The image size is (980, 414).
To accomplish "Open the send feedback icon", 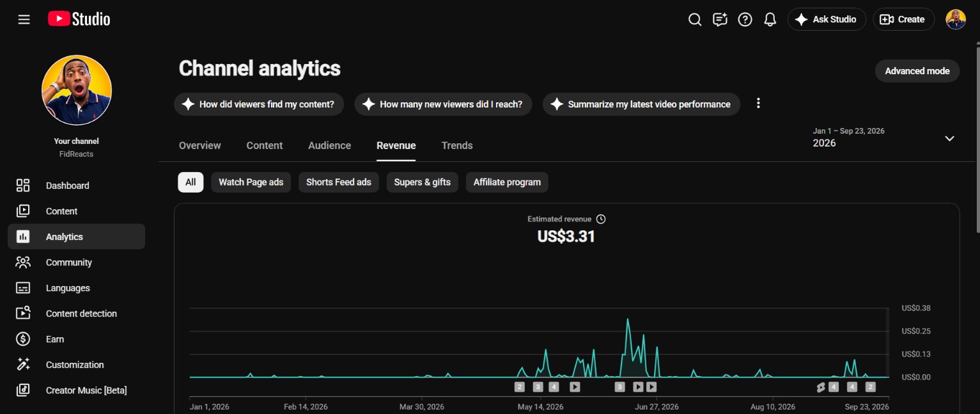I will point(720,19).
